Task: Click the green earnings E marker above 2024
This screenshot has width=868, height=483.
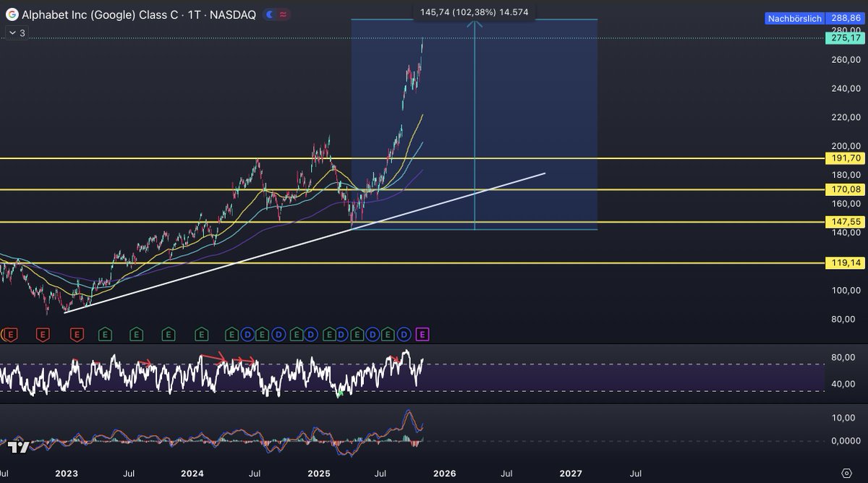Action: coord(201,333)
